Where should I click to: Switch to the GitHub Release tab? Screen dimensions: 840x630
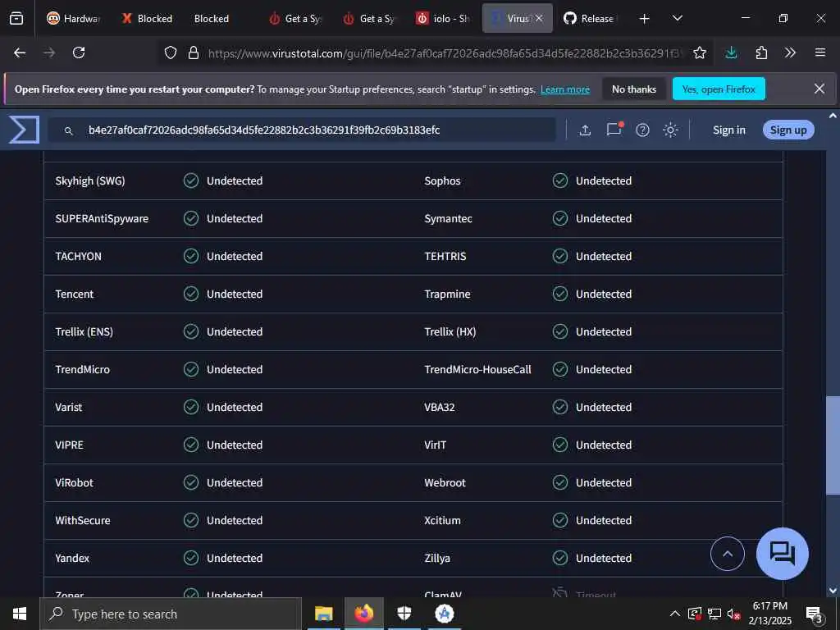click(591, 18)
